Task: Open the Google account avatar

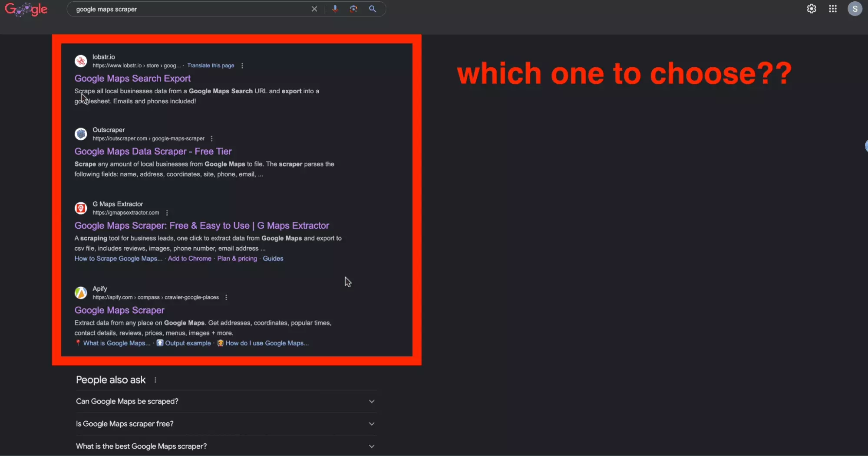Action: click(855, 9)
